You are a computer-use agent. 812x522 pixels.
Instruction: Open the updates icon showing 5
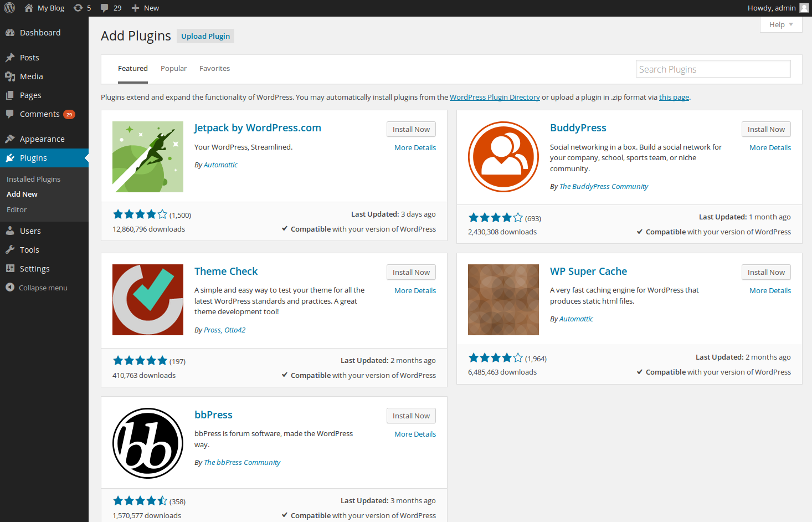click(82, 8)
